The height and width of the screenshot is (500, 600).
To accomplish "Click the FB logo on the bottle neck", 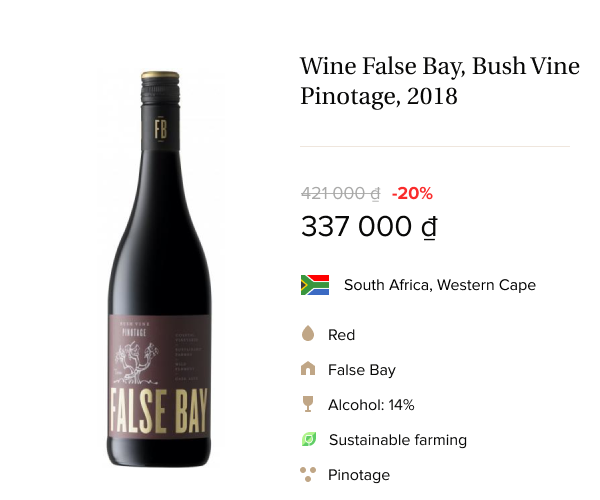I will tap(160, 129).
